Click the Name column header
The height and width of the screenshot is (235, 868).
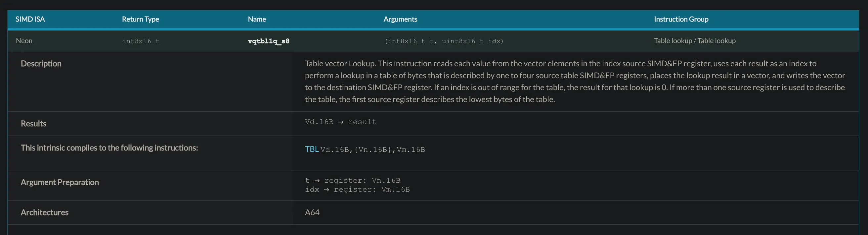(x=257, y=19)
